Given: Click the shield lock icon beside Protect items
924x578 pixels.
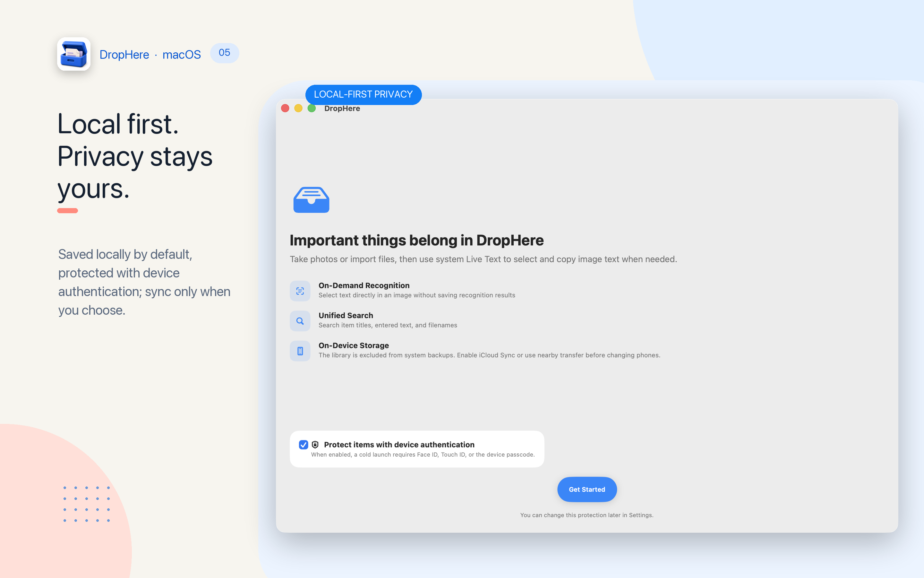Looking at the screenshot, I should 315,445.
